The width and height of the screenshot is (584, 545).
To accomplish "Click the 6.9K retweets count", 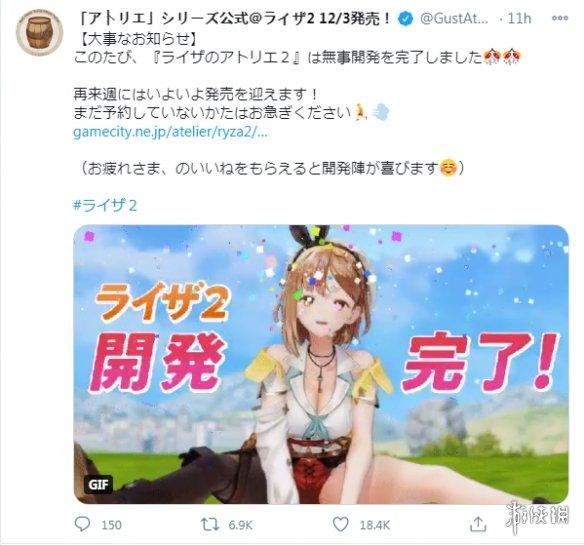I will (240, 525).
